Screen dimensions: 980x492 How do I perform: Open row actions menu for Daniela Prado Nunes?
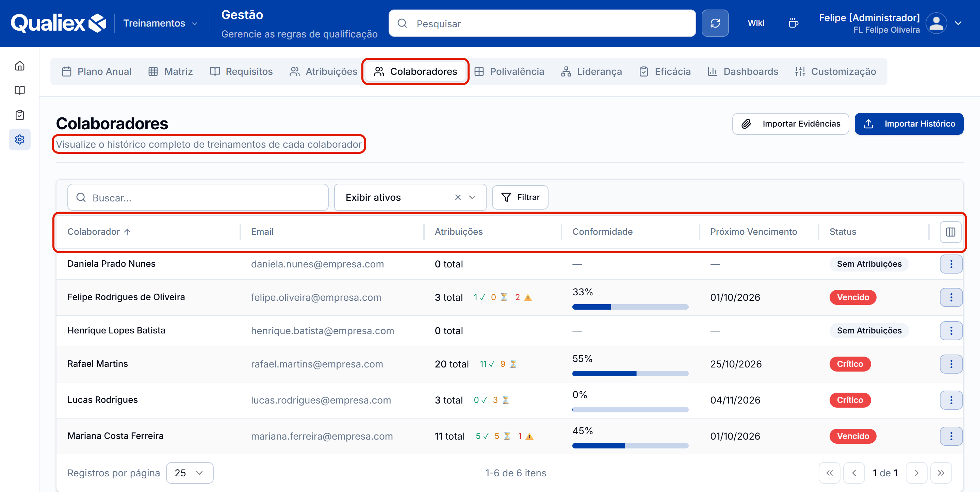[x=951, y=264]
